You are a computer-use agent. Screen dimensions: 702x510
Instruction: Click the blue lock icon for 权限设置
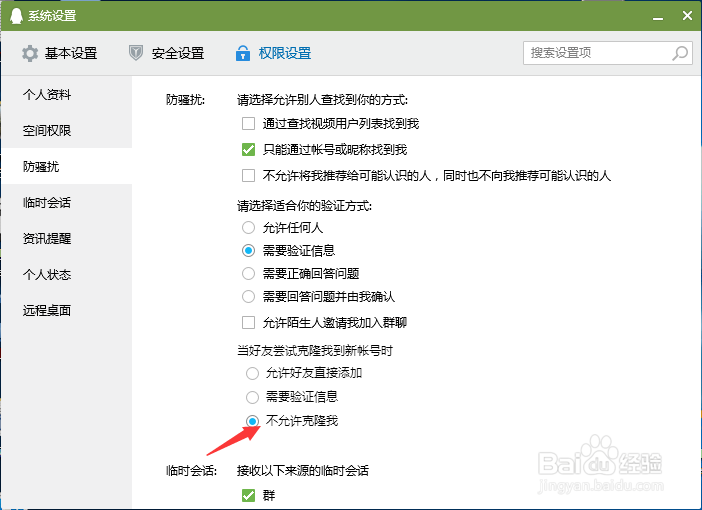243,53
